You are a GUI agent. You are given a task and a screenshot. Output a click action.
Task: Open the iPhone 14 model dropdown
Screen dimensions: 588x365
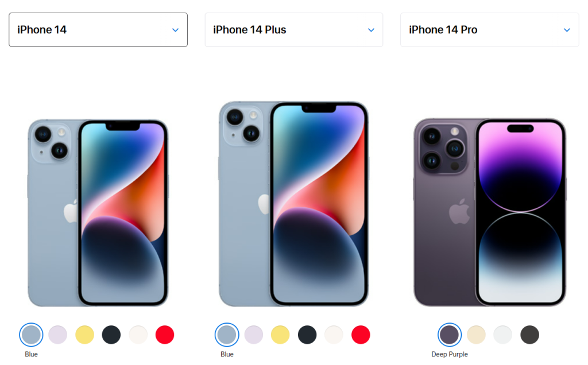click(98, 30)
